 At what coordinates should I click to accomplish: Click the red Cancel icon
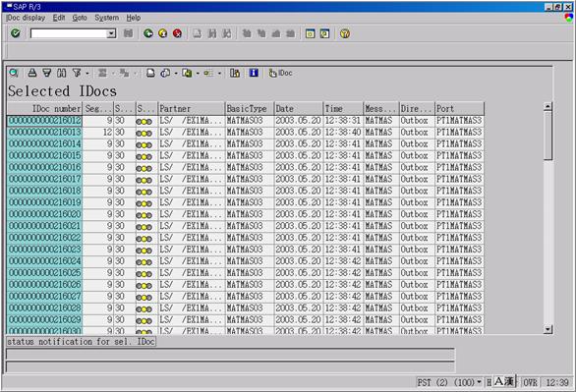click(x=177, y=33)
